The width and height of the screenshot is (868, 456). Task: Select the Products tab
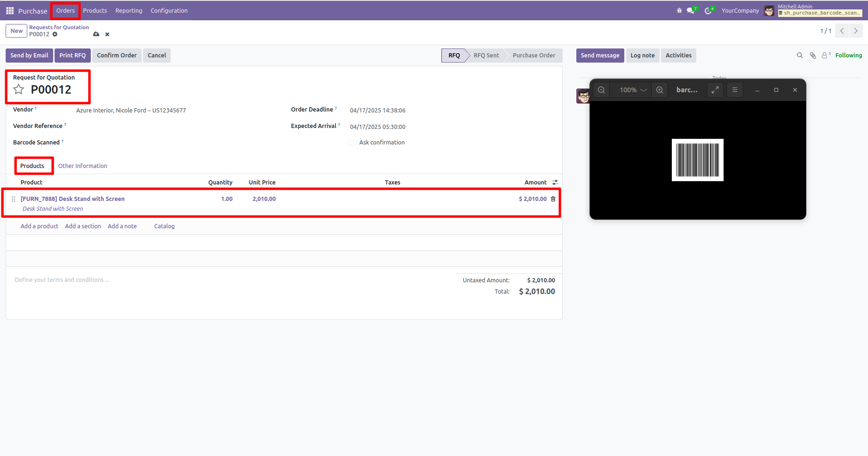(32, 166)
